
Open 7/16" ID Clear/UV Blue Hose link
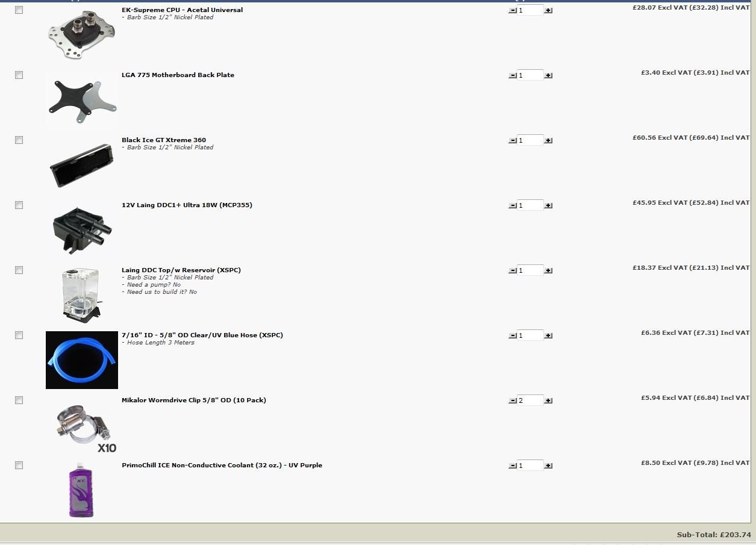(x=202, y=335)
